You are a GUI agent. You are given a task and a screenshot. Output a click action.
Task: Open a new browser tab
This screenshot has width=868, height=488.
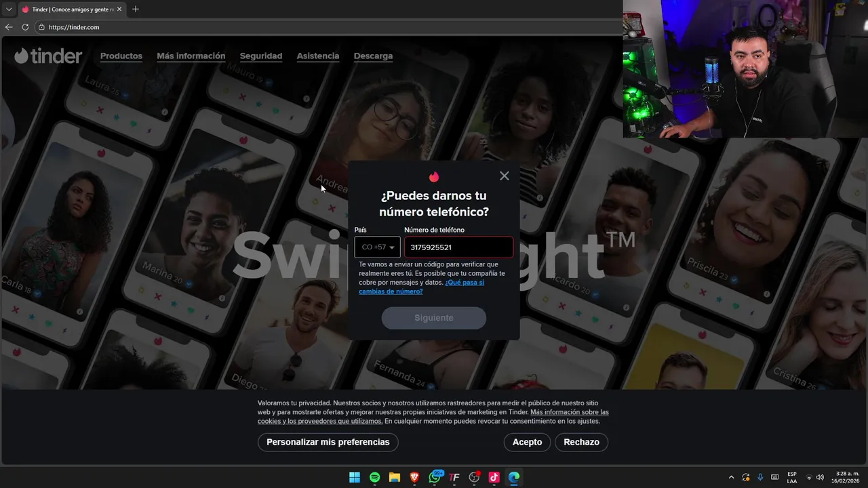click(136, 9)
